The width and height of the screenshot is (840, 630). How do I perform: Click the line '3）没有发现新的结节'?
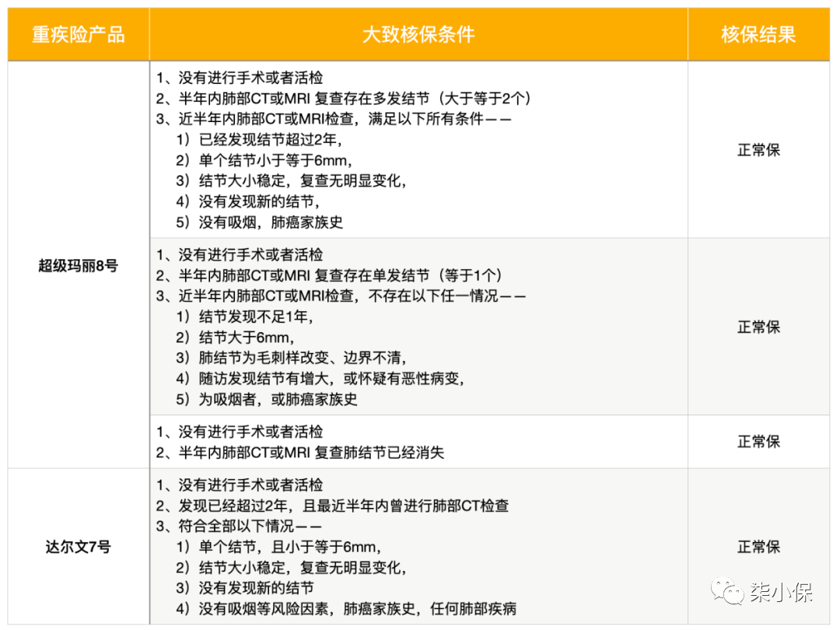coord(245,588)
